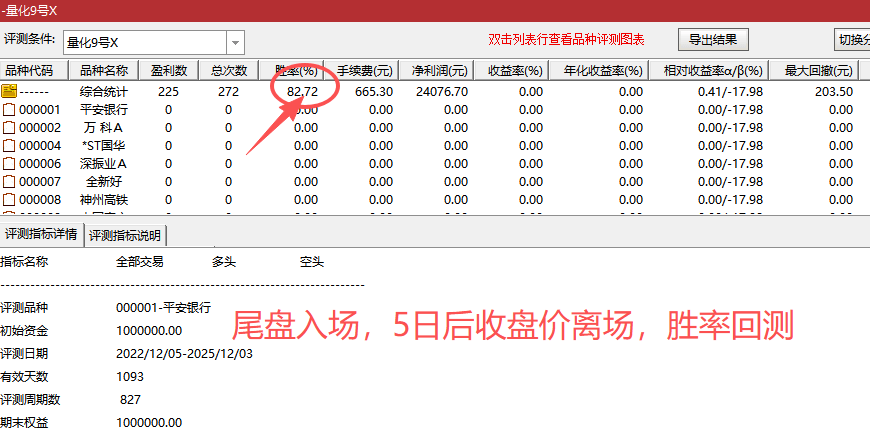This screenshot has width=870, height=435.
Task: Open the 评测条件 dropdown arrow
Action: (x=236, y=42)
